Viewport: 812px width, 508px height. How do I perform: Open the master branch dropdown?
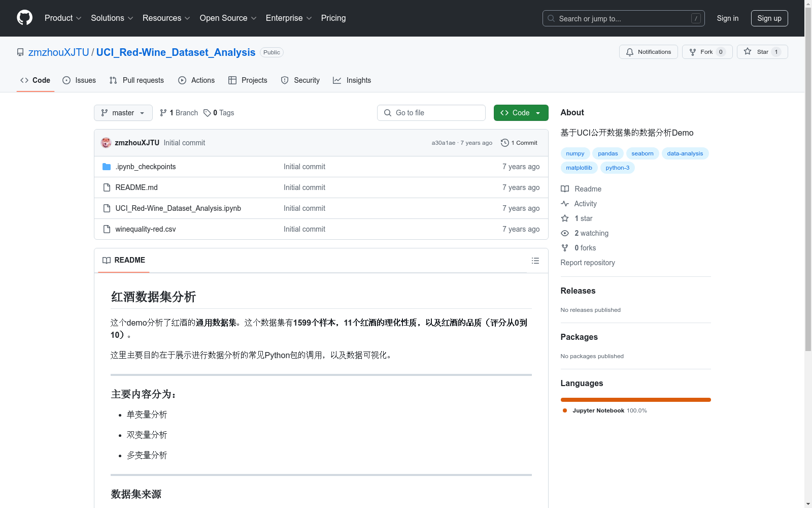pyautogui.click(x=123, y=113)
